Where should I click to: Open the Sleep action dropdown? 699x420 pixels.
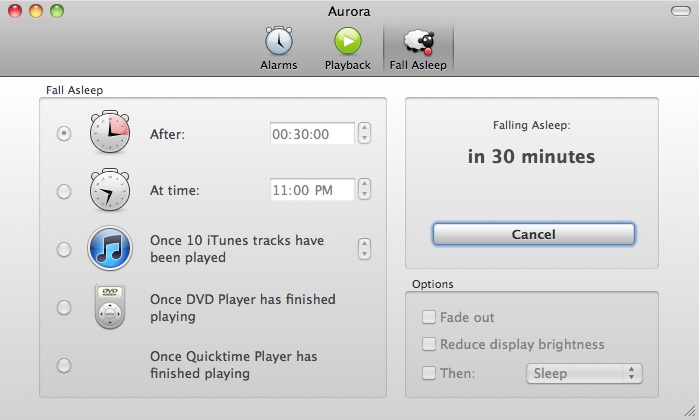click(x=584, y=373)
